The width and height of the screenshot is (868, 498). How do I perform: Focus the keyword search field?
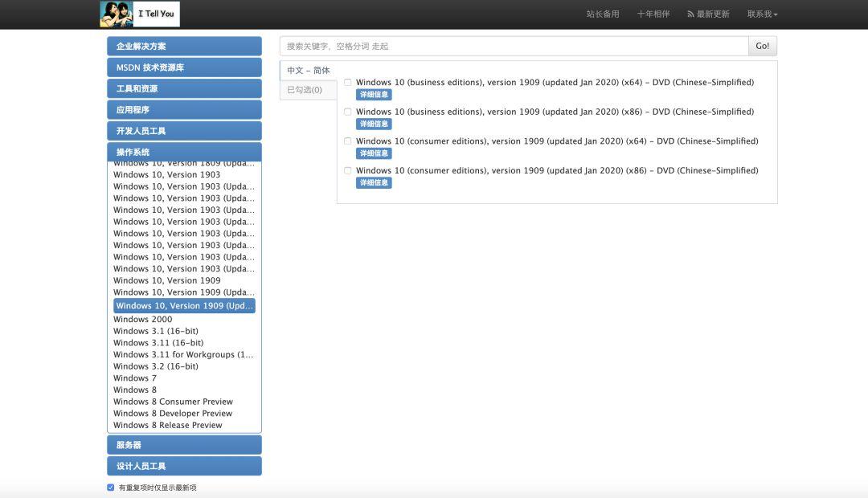click(514, 46)
